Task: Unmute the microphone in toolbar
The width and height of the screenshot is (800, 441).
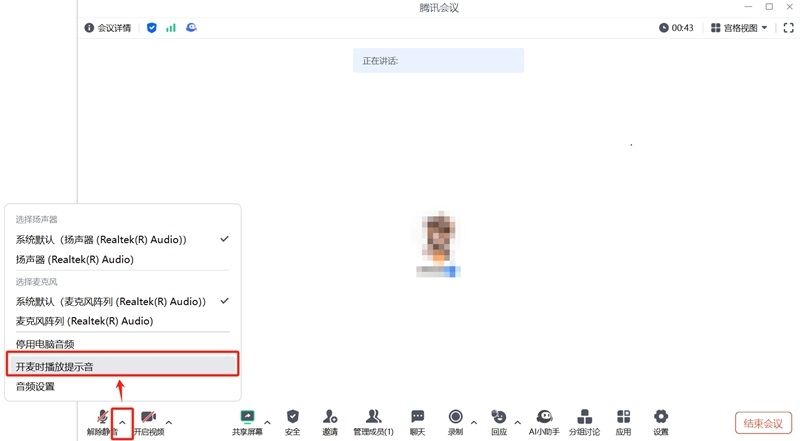Action: point(103,422)
